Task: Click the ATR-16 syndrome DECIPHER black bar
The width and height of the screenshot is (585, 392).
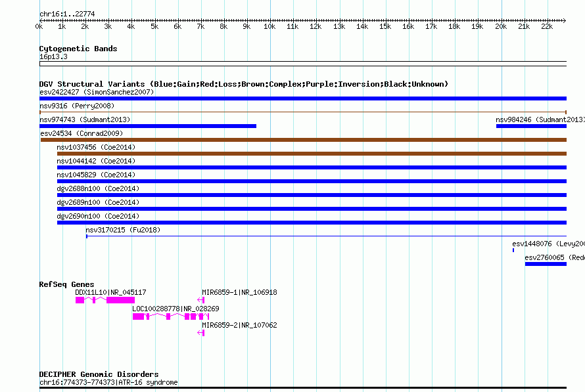Action: tap(303, 388)
